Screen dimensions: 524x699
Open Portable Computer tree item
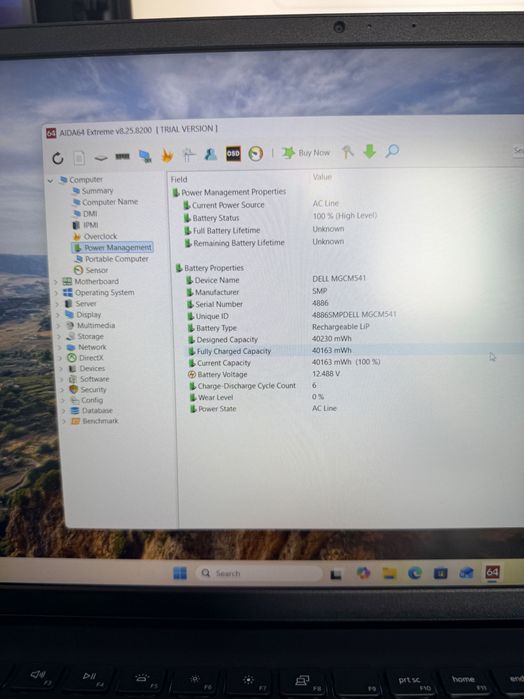click(x=112, y=259)
